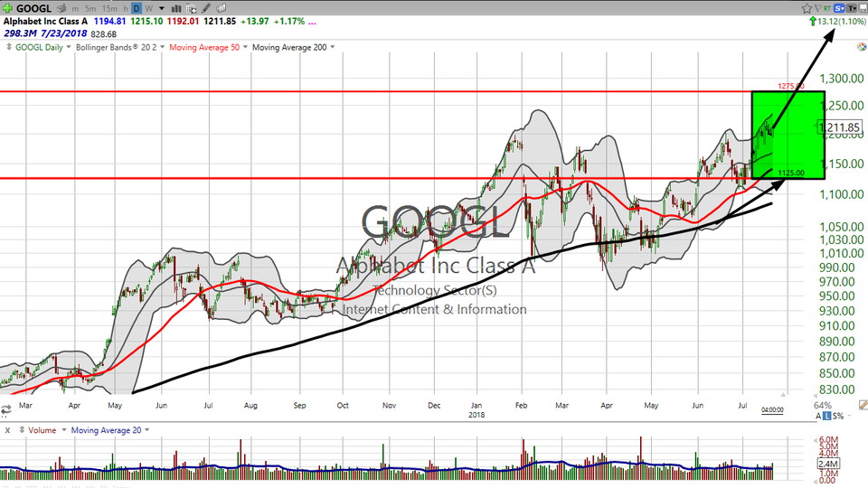The image size is (868, 488).
Task: Expand the Moving Average 200 dropdown
Action: pos(293,47)
